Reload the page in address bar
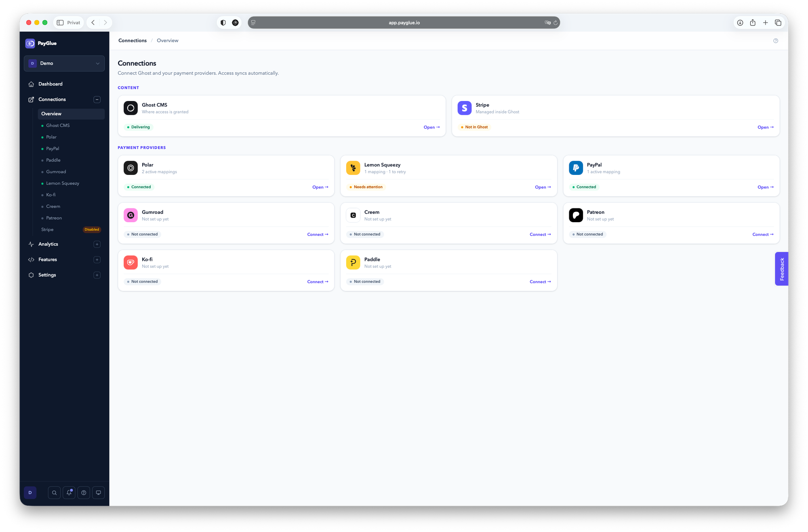The height and width of the screenshot is (532, 808). click(x=556, y=23)
